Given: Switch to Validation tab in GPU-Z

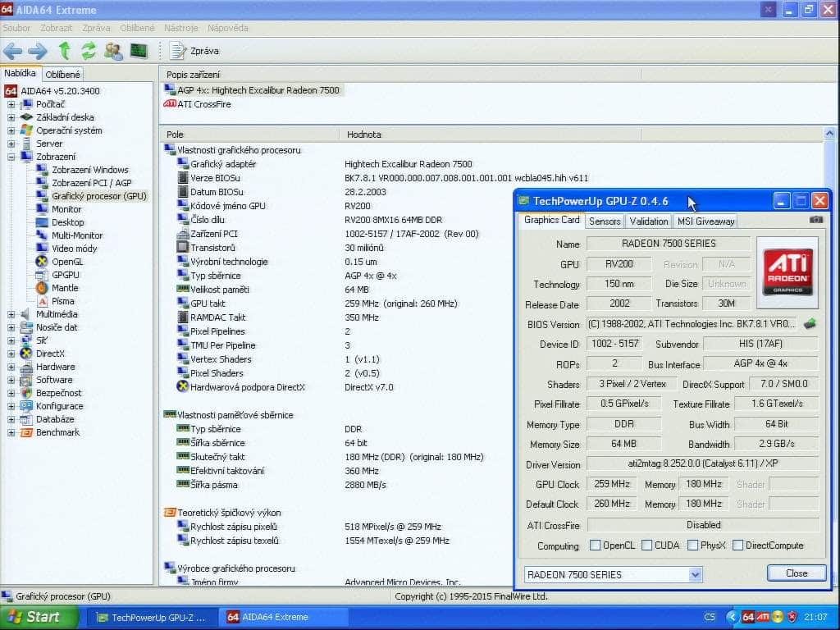Looking at the screenshot, I should tap(649, 221).
